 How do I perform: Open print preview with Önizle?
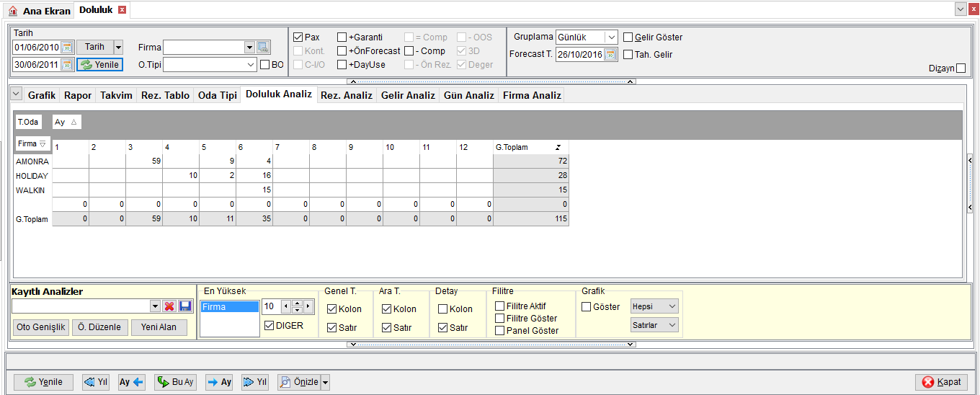point(298,382)
